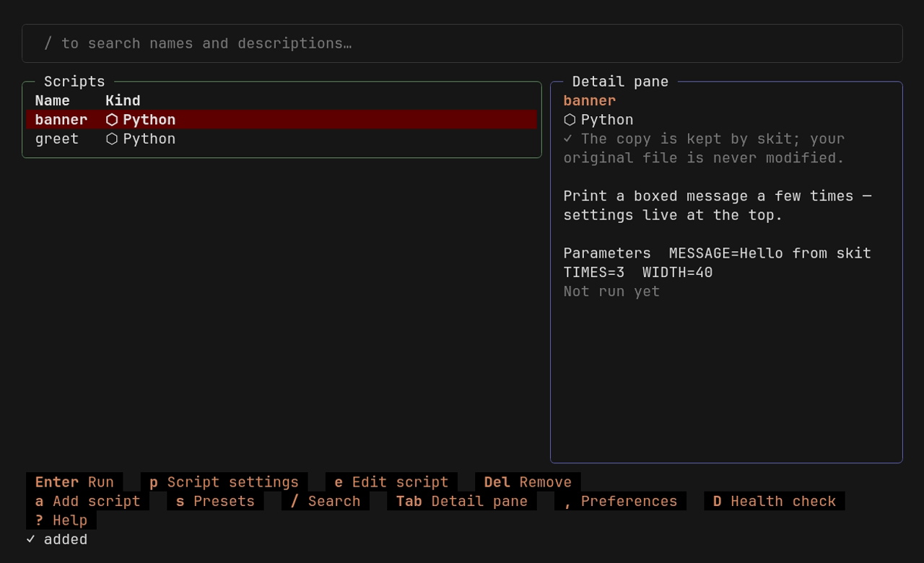Click the search names and descriptions field

(462, 43)
